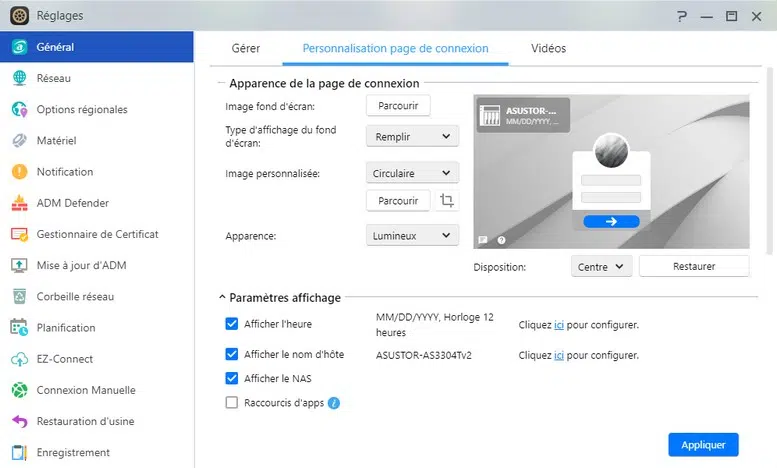Viewport: 777px width, 468px height.
Task: Click the Restaurer button
Action: coord(694,266)
